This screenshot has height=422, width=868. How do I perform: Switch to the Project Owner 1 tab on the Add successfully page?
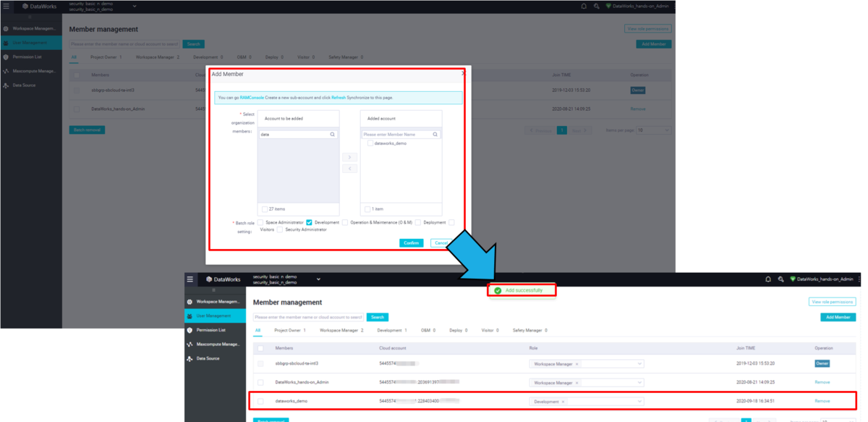tap(289, 330)
